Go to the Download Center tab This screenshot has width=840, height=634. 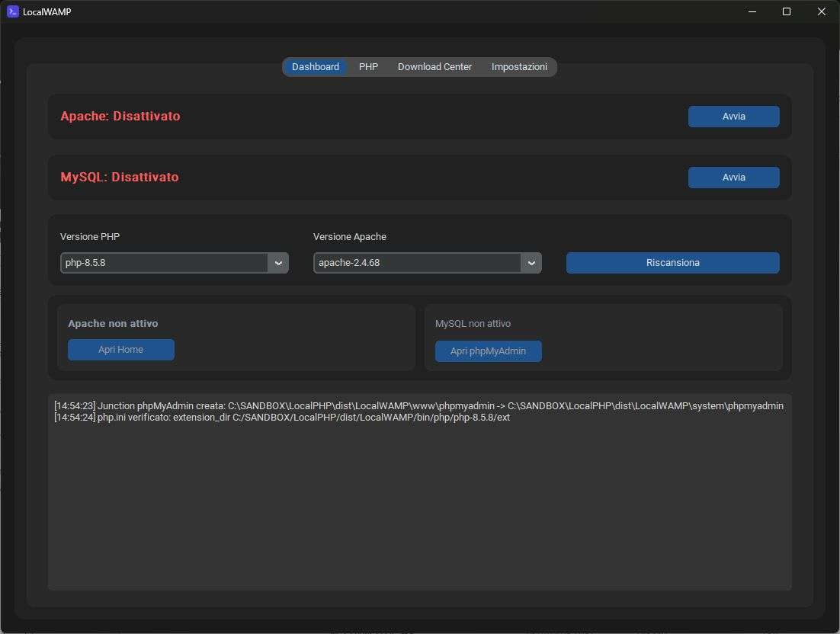(x=434, y=67)
